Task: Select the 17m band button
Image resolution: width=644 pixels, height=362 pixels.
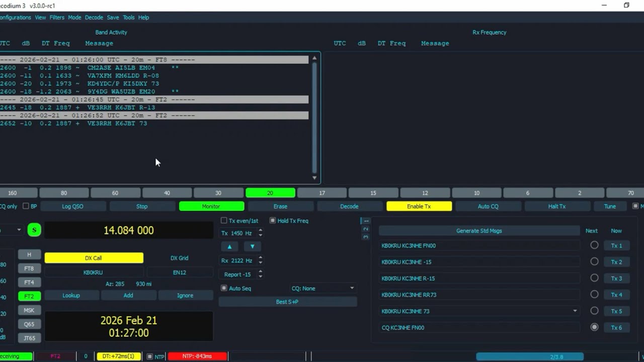Action: pos(322,193)
